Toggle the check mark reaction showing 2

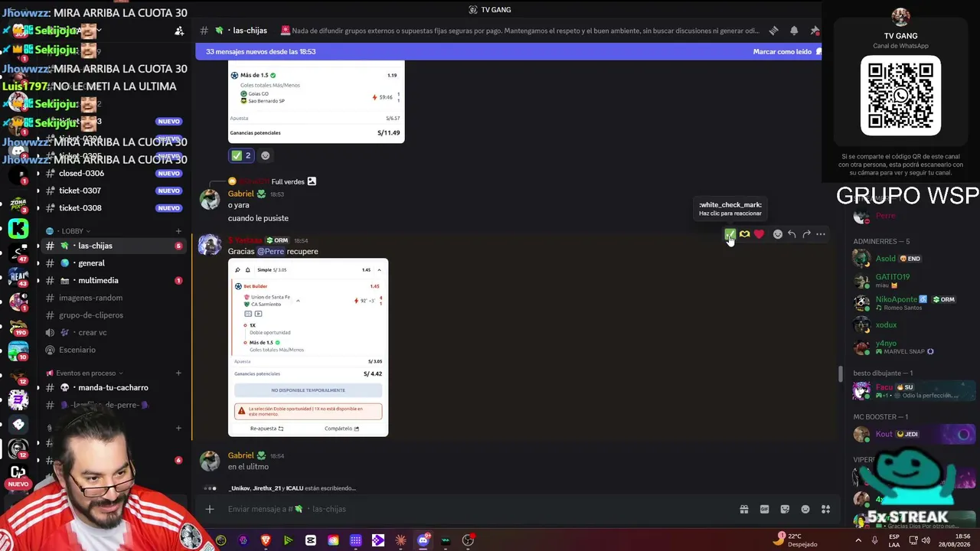click(241, 155)
